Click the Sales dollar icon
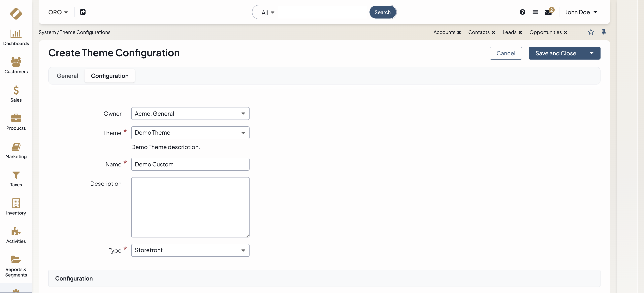 [16, 91]
